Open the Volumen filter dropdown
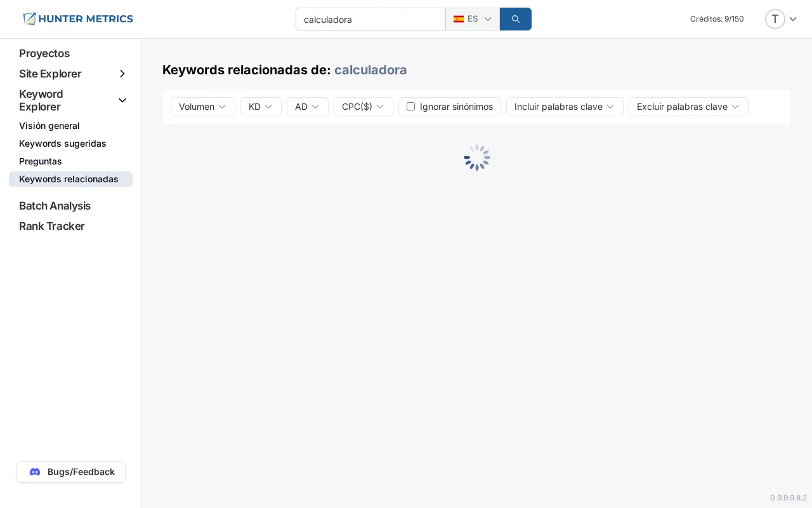The image size is (812, 508). point(202,107)
